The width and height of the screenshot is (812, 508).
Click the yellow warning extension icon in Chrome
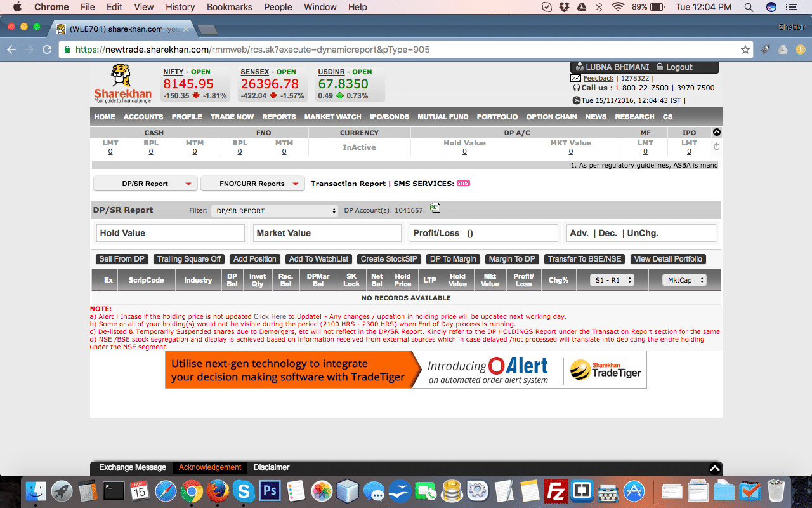[x=799, y=50]
